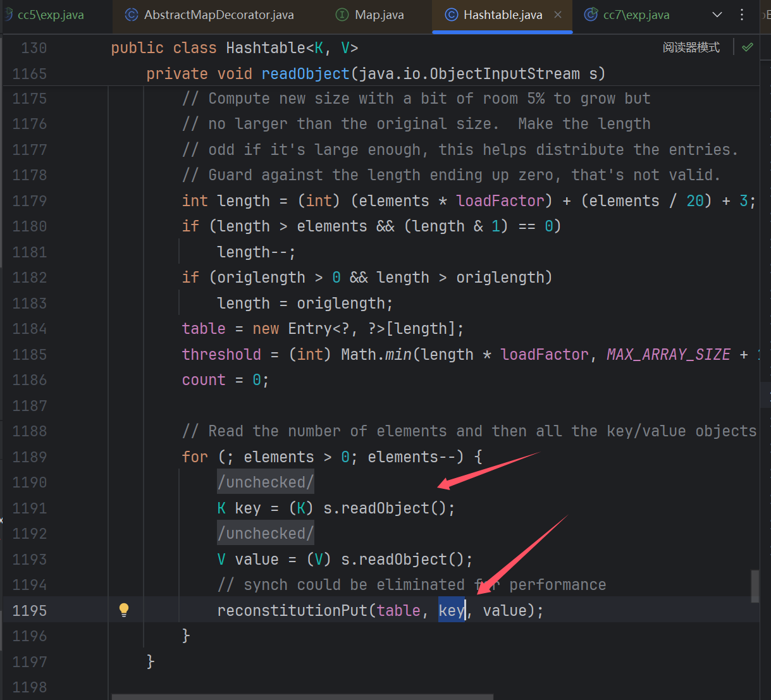The width and height of the screenshot is (771, 700).
Task: Open the AbstractMapDecorator.java tab
Action: pyautogui.click(x=209, y=15)
